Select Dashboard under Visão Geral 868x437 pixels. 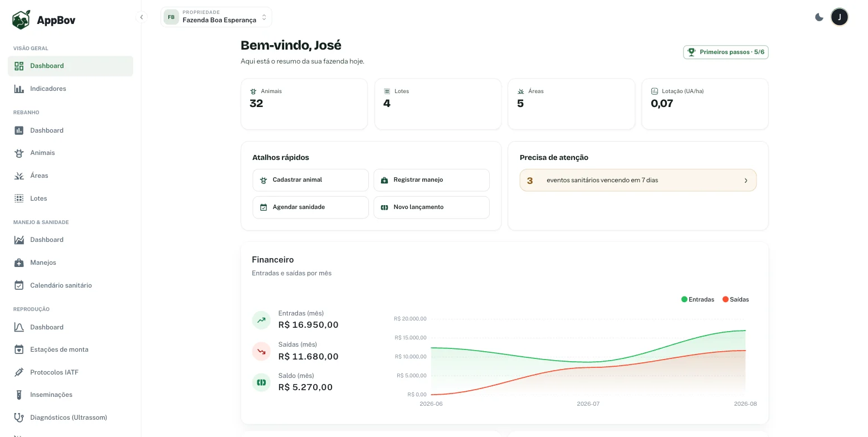70,66
